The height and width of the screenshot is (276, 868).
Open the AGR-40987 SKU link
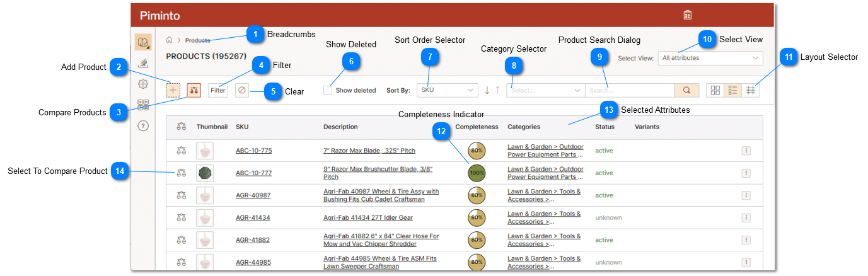point(253,195)
